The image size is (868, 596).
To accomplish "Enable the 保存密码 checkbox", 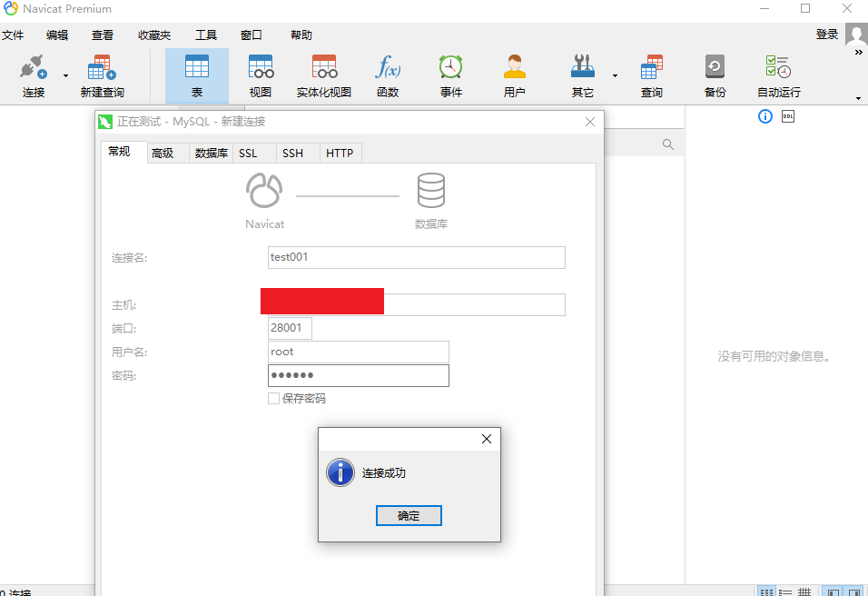I will [273, 398].
